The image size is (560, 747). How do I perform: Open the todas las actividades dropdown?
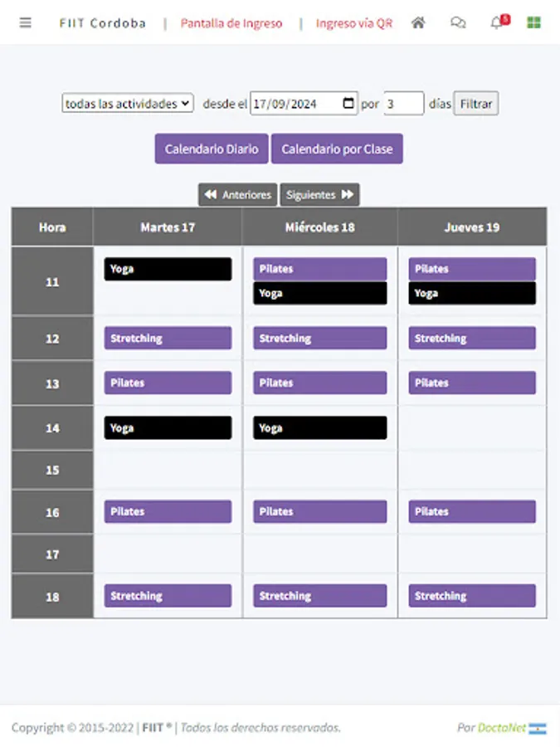pos(127,103)
